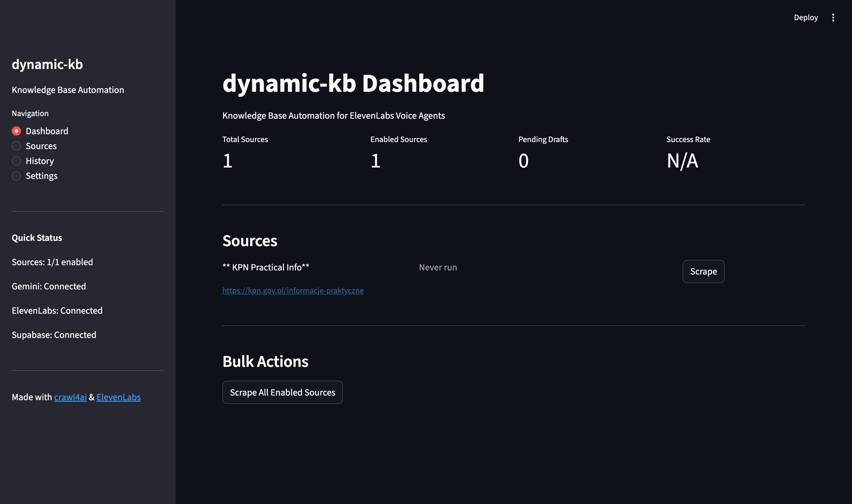Screen dimensions: 852x504
Task: Click the dynamic-kb Dashboard title
Action: (x=353, y=84)
